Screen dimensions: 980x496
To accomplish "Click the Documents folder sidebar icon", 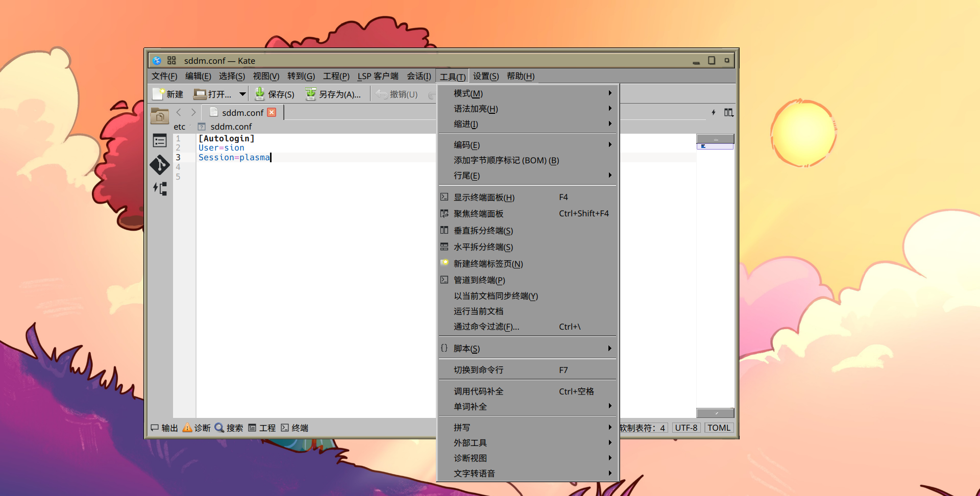I will [x=160, y=116].
